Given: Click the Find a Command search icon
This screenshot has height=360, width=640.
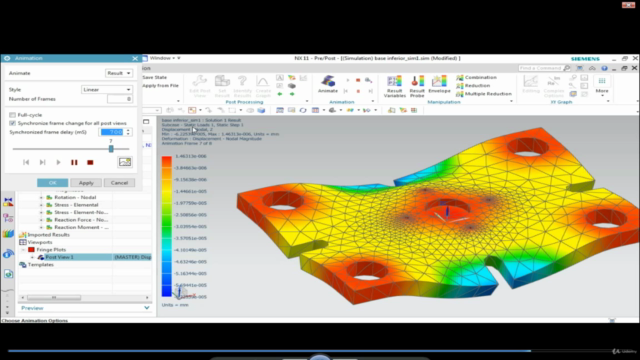Looking at the screenshot, I should (567, 68).
